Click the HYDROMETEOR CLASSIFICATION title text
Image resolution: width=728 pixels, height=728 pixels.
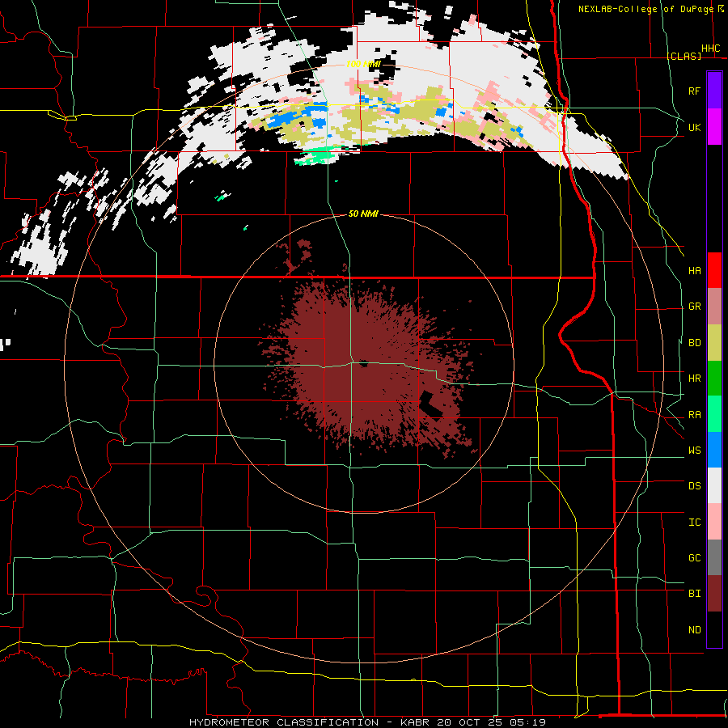[x=284, y=722]
